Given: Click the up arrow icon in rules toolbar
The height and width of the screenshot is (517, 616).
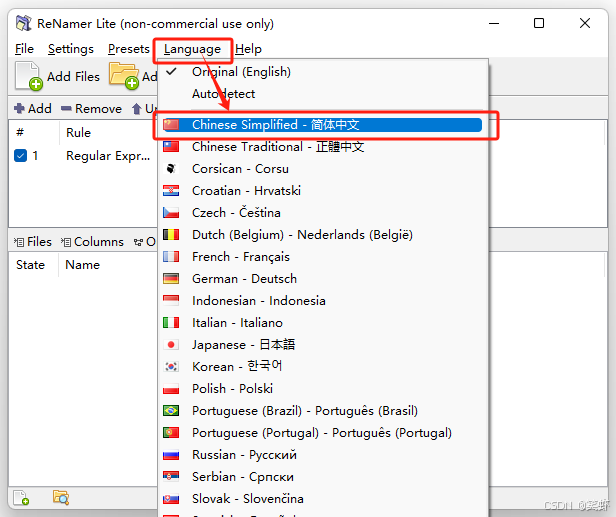Looking at the screenshot, I should pyautogui.click(x=136, y=108).
